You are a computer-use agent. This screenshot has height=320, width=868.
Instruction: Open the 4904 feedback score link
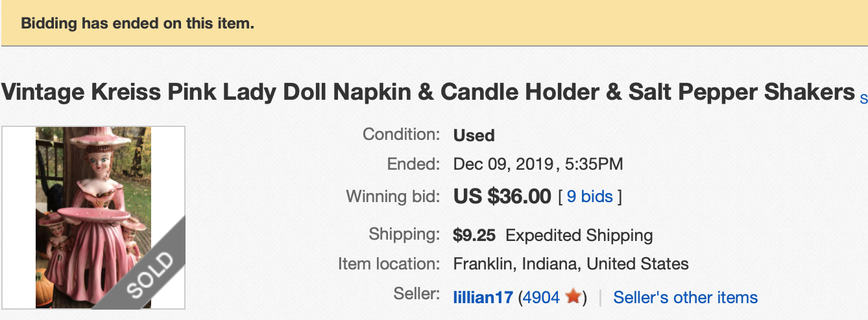[541, 298]
